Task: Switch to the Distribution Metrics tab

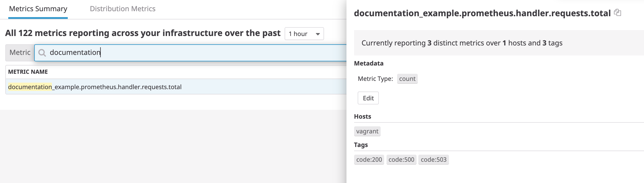Action: click(x=123, y=9)
